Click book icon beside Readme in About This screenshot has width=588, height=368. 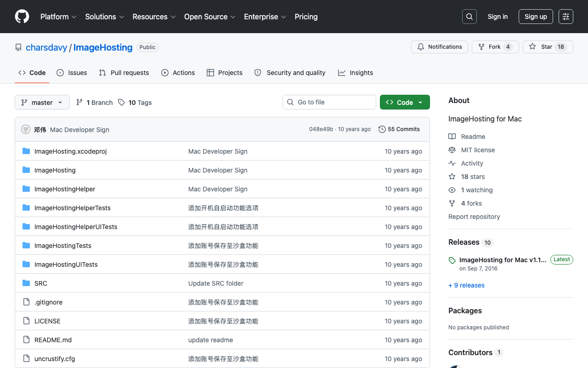coord(452,137)
